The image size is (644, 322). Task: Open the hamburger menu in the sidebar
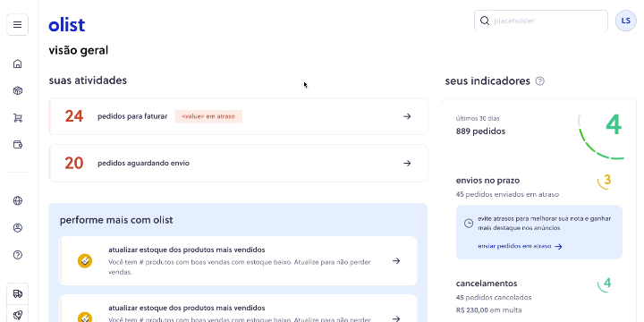point(17,25)
